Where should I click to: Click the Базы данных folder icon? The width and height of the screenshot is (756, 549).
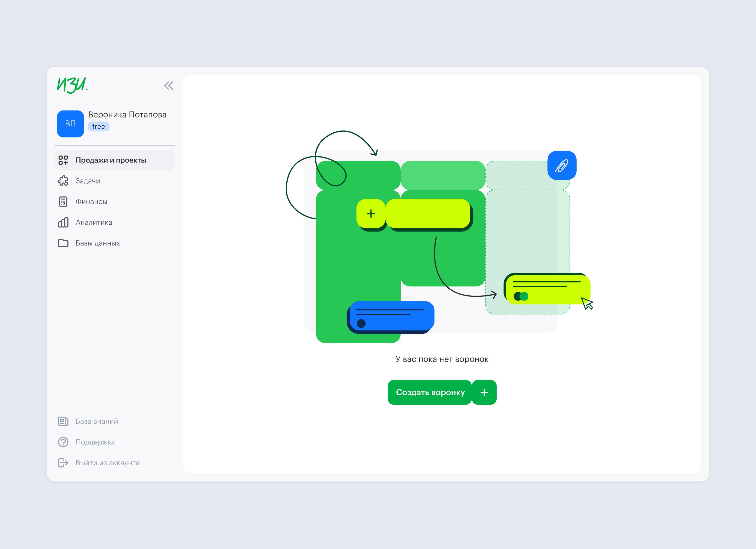coord(63,243)
